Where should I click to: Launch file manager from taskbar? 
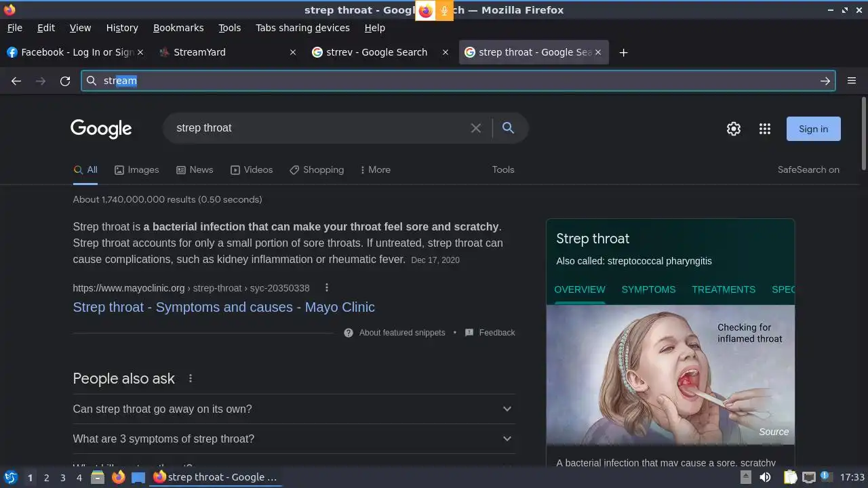(98, 477)
